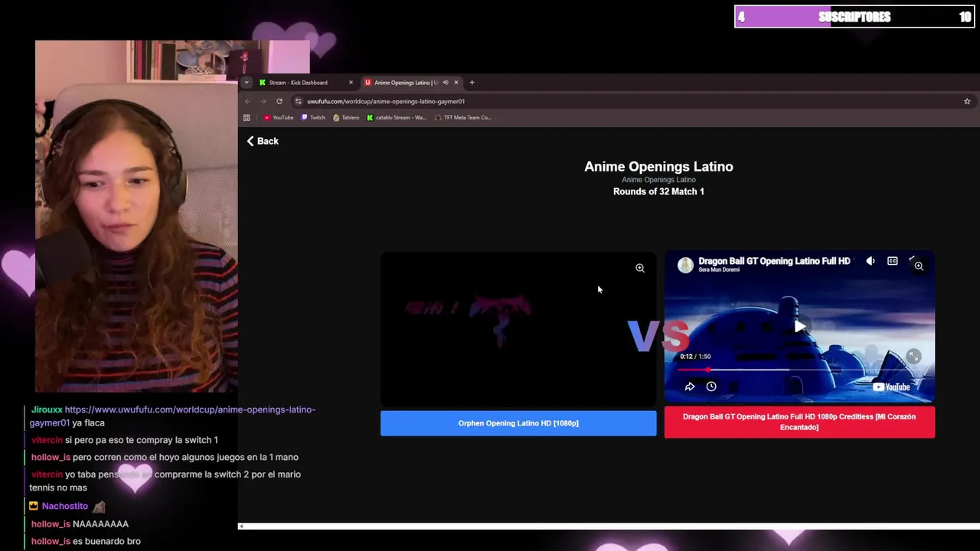Image resolution: width=980 pixels, height=551 pixels.
Task: Share the Dragon Ball GT video
Action: click(689, 386)
